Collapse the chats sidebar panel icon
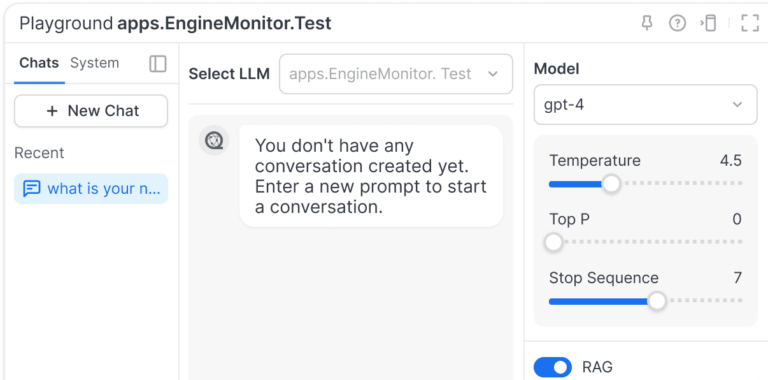Image resolution: width=768 pixels, height=380 pixels. coord(158,64)
